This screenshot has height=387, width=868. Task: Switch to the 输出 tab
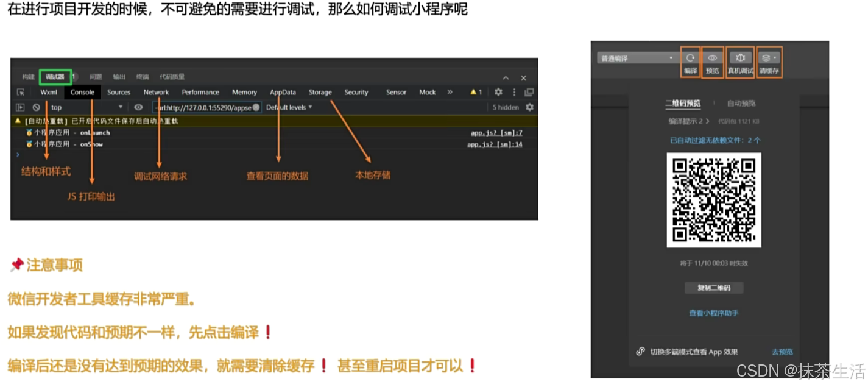[x=119, y=77]
